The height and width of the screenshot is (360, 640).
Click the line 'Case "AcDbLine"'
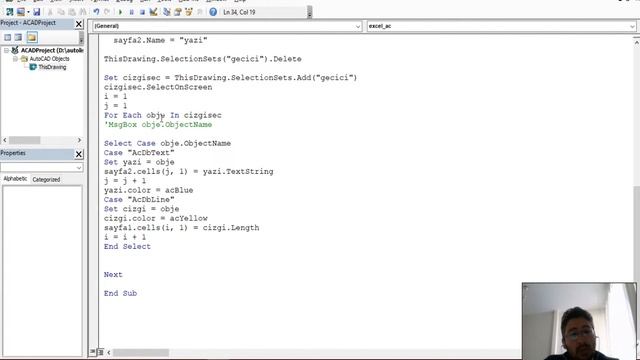coord(139,200)
